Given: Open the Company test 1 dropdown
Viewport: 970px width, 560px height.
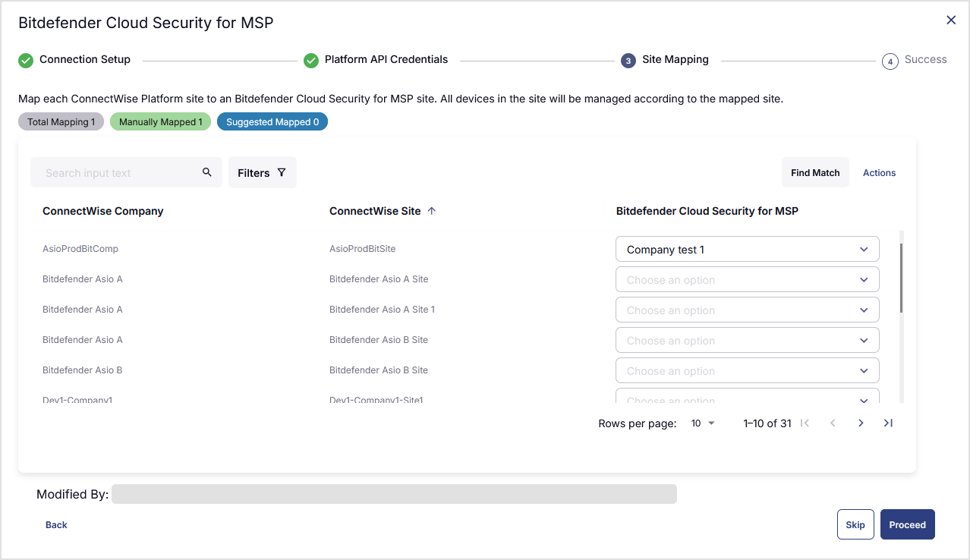Looking at the screenshot, I should click(748, 249).
